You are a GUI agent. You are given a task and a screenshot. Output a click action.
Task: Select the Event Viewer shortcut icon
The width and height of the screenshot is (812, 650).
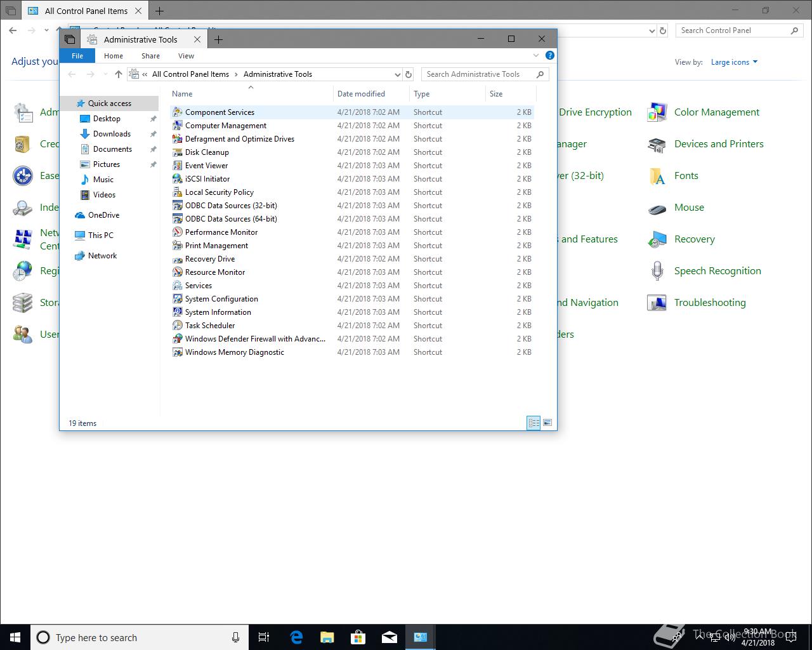click(178, 166)
